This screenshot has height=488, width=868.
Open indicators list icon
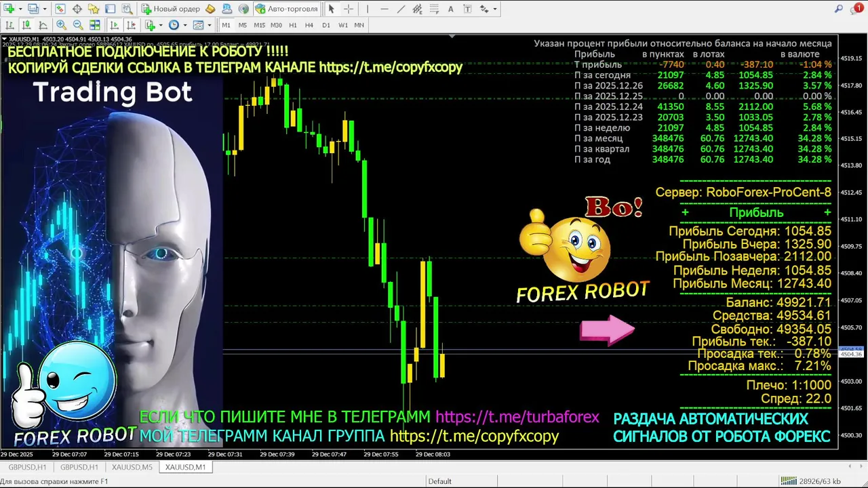[150, 25]
